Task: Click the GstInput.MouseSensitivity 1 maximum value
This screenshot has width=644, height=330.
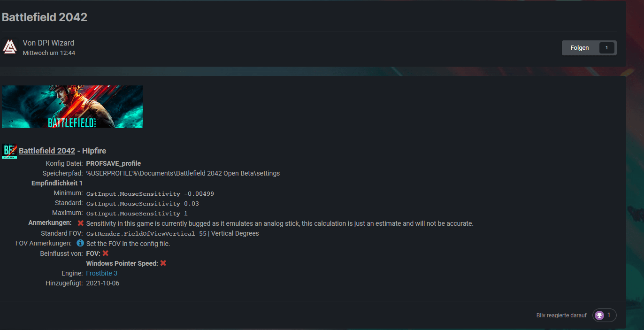Action: coord(137,214)
